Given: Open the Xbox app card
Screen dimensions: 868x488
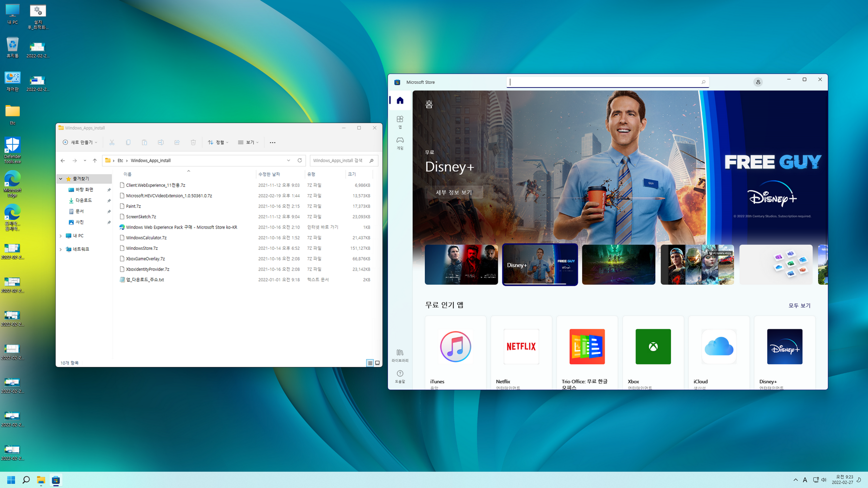Looking at the screenshot, I should (x=653, y=353).
